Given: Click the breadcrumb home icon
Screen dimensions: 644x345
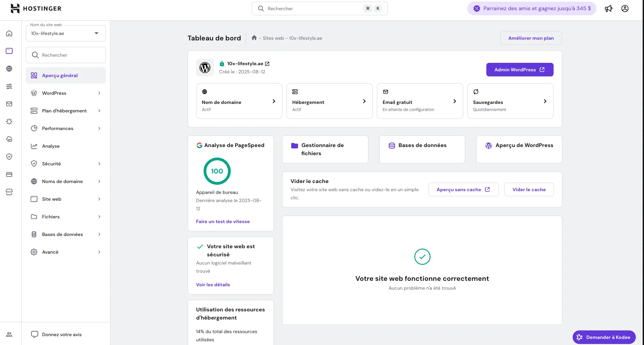Looking at the screenshot, I should (254, 38).
